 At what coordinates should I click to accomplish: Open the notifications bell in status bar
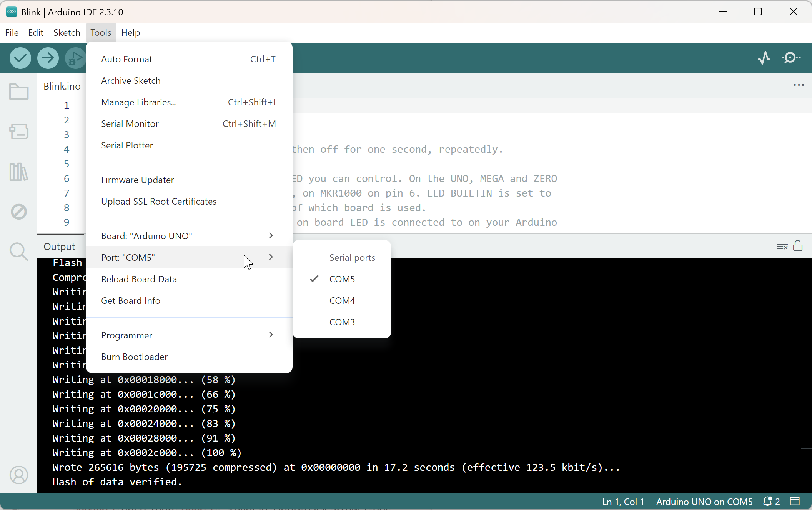pyautogui.click(x=771, y=502)
